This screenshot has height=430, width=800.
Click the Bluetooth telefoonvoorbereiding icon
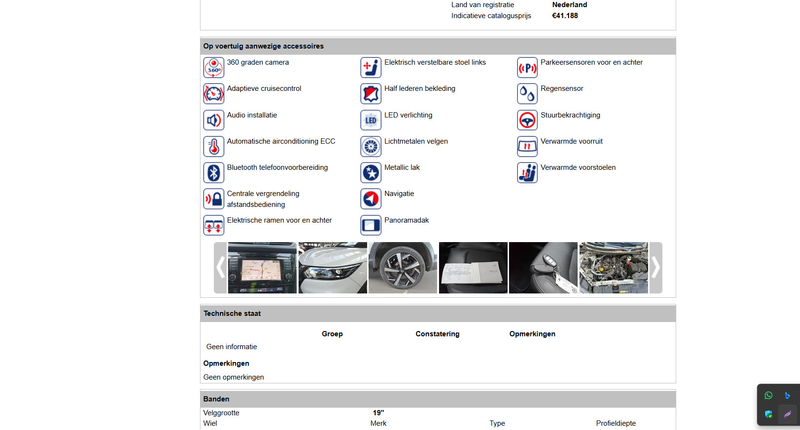tap(213, 172)
